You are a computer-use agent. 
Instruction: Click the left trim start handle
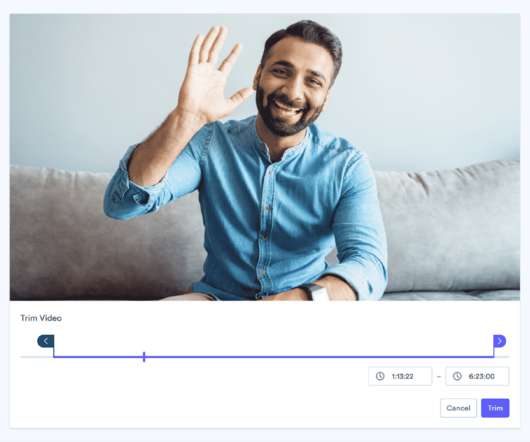(x=46, y=341)
